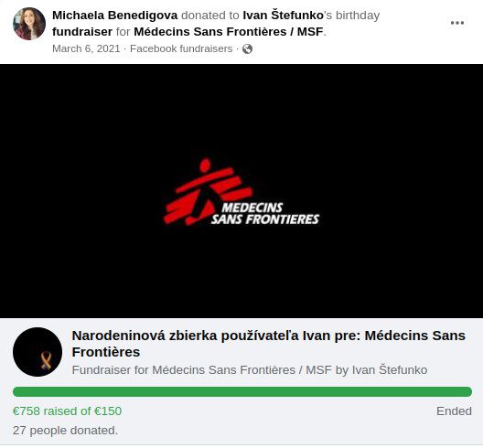The height and width of the screenshot is (448, 483).
Task: Click the 'Ended' status label
Action: coord(454,411)
